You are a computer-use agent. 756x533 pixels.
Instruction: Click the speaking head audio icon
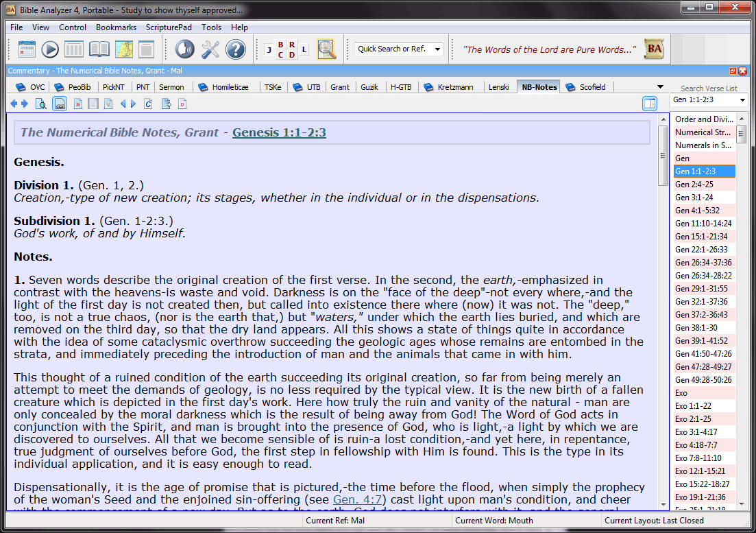pos(185,49)
